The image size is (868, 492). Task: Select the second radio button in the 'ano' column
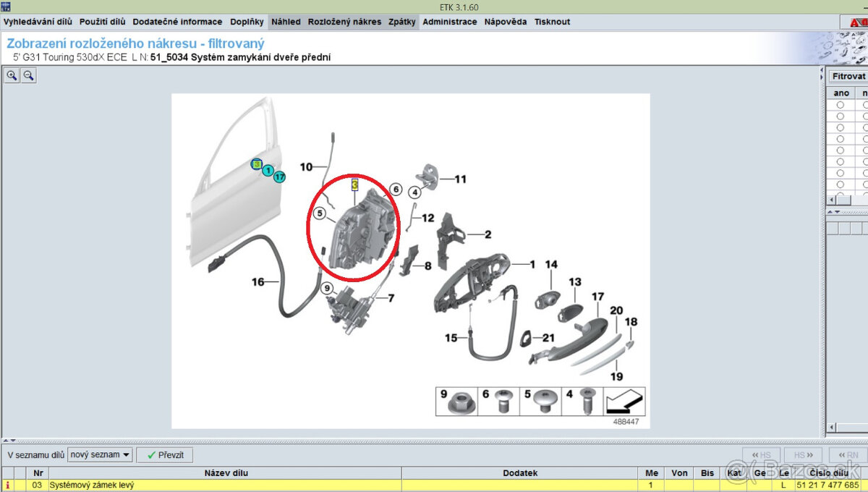841,116
